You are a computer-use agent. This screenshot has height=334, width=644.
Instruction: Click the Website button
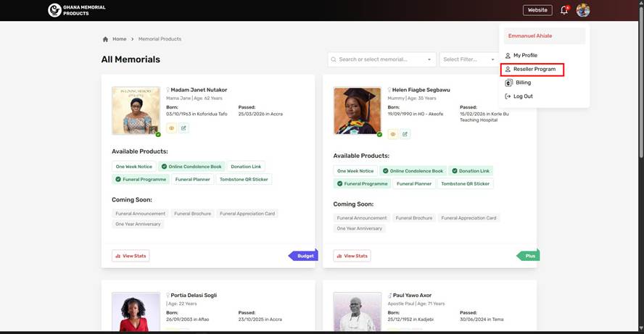click(537, 10)
